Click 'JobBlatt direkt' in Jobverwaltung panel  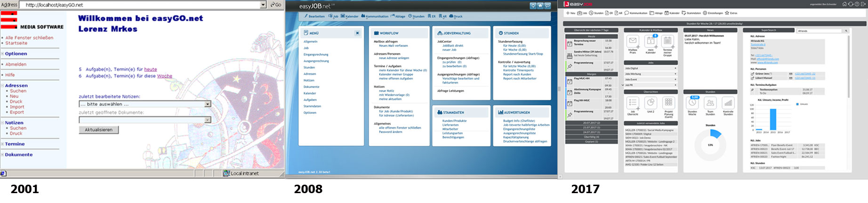pos(453,46)
